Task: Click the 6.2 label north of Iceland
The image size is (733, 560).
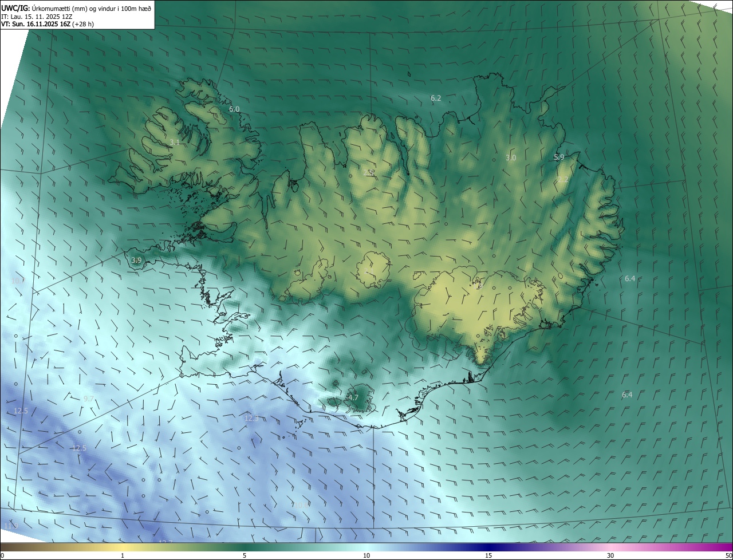Action: [x=436, y=98]
